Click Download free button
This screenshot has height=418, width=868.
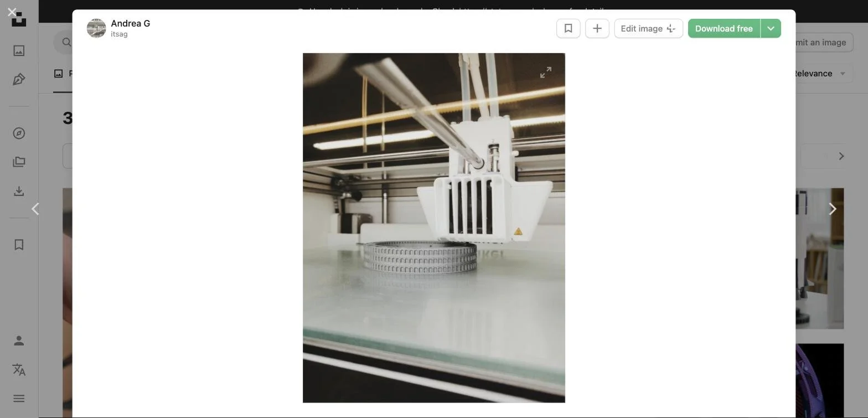[x=724, y=28]
